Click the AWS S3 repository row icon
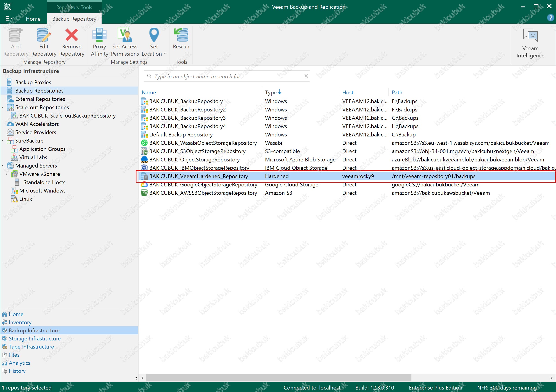This screenshot has width=556, height=392. click(x=144, y=193)
